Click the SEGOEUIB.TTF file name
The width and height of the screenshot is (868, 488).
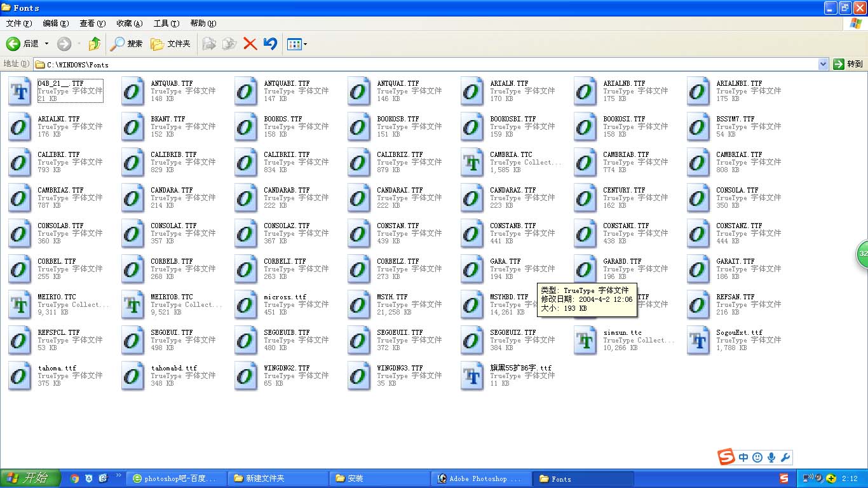point(287,332)
